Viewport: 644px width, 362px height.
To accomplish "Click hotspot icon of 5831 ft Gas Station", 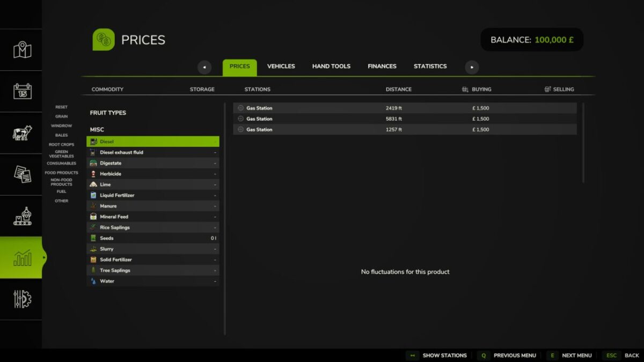I will tap(240, 119).
